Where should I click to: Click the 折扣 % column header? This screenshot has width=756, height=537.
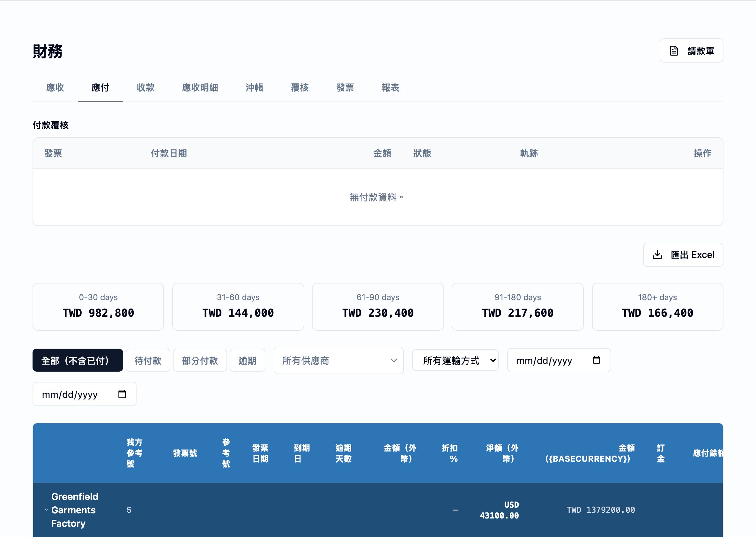[x=450, y=453]
